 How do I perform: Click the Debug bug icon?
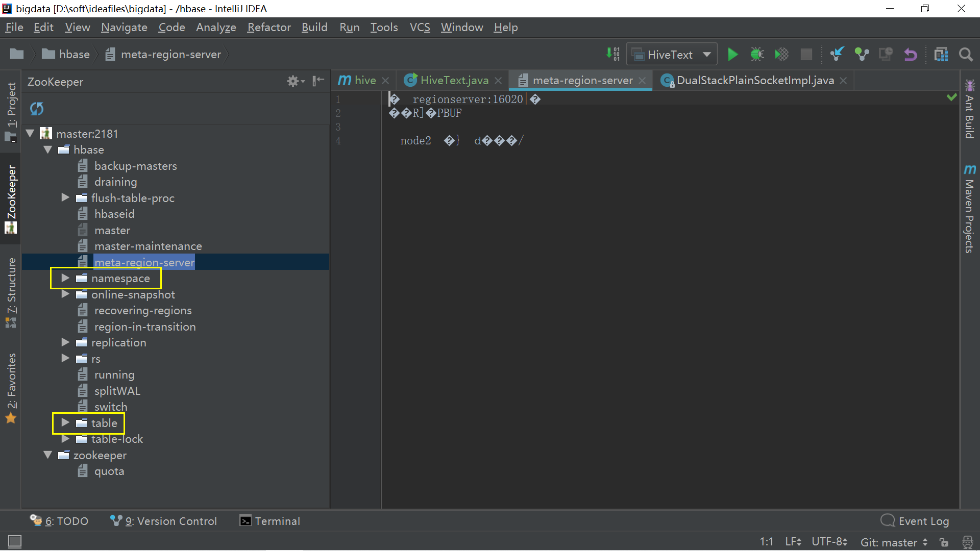757,54
